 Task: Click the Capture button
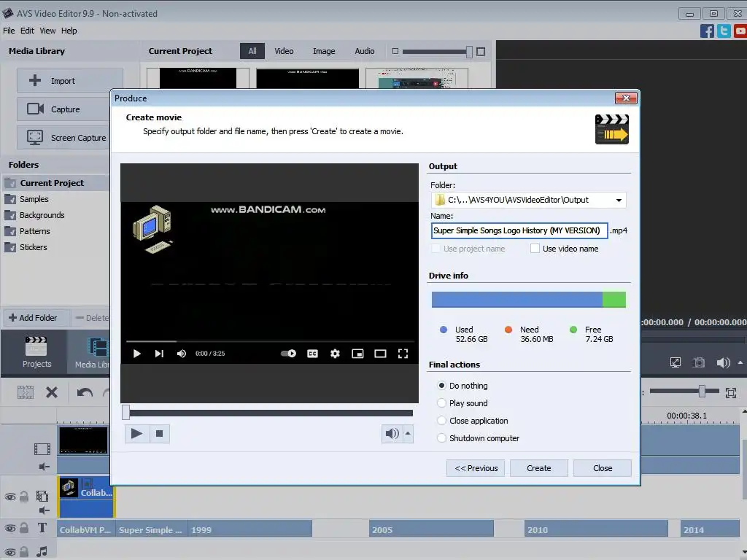tap(63, 109)
